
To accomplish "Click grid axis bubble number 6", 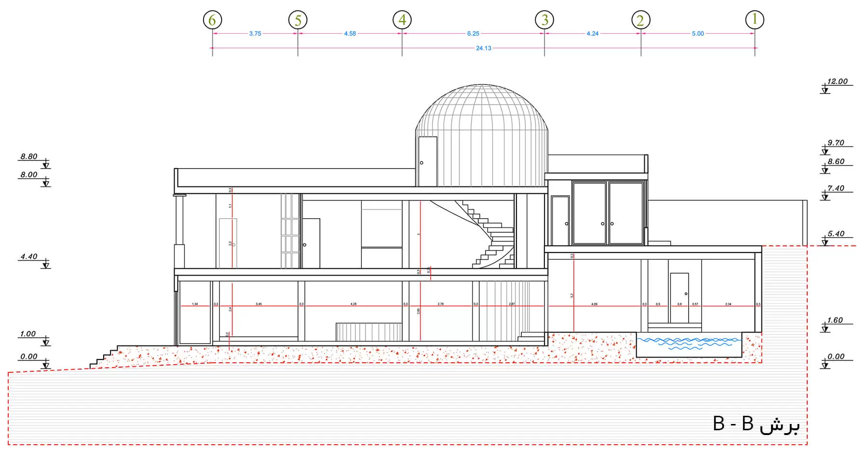I will pyautogui.click(x=212, y=20).
